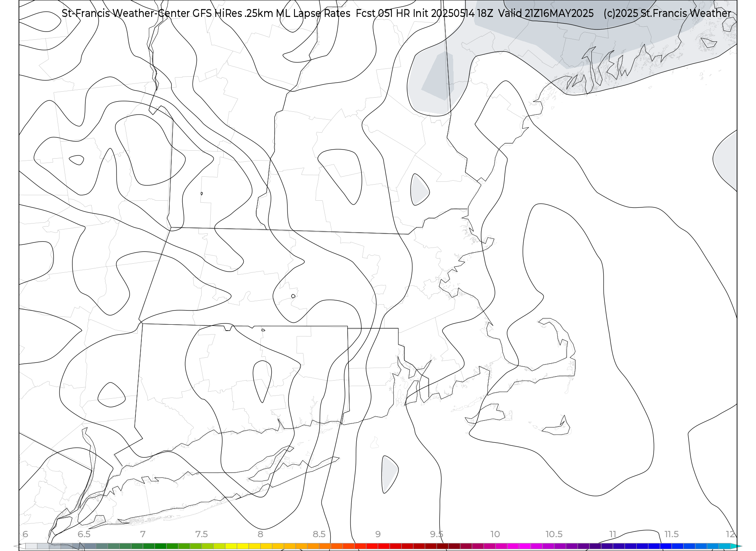Click the colorbar label '11.5'
This screenshot has width=756, height=551.
pos(671,534)
